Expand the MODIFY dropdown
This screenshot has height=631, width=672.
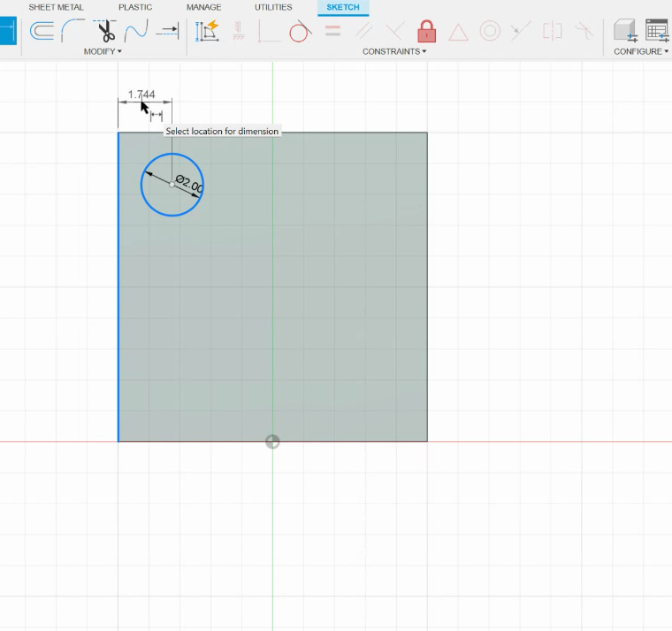tap(103, 51)
